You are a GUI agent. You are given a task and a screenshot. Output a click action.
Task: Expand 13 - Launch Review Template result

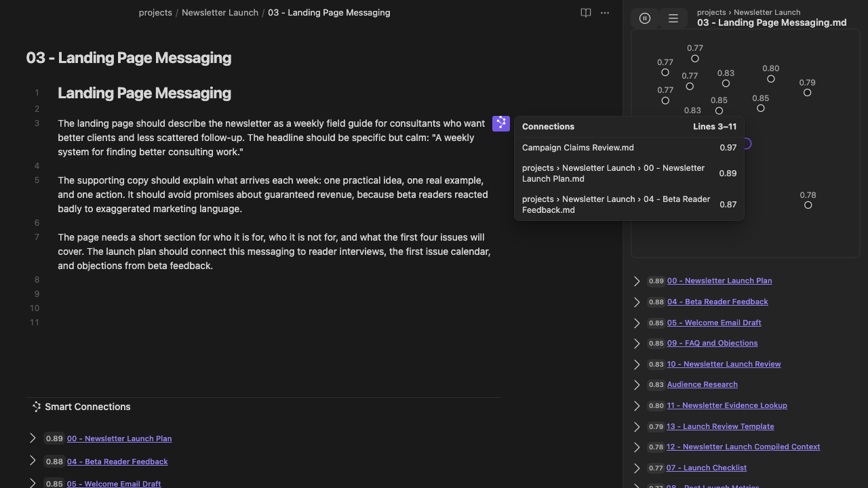[x=637, y=427]
